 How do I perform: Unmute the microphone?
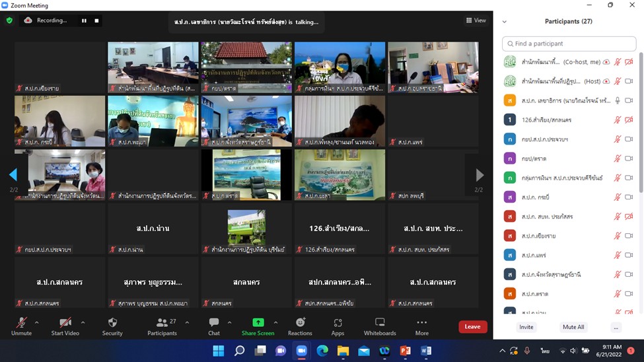[21, 323]
